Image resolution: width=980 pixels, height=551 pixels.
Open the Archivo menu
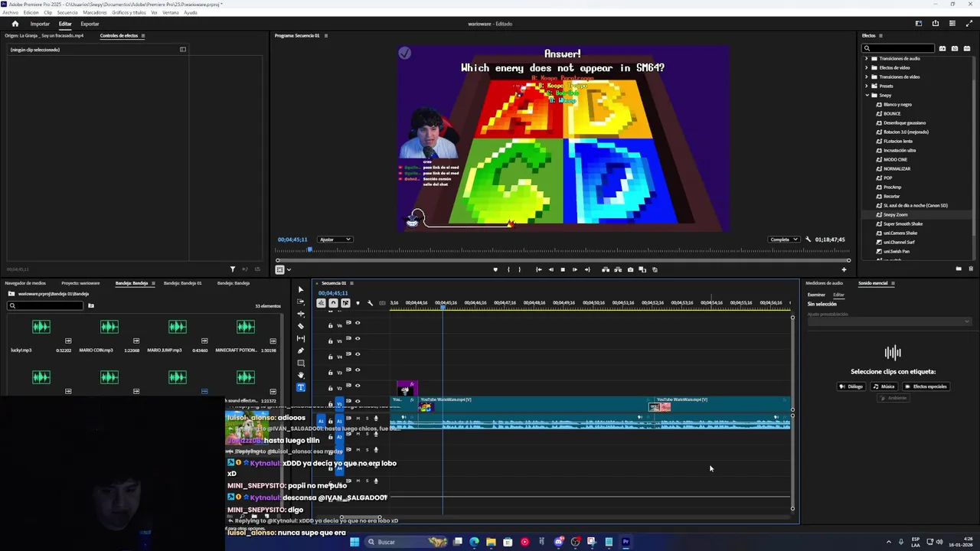click(10, 12)
